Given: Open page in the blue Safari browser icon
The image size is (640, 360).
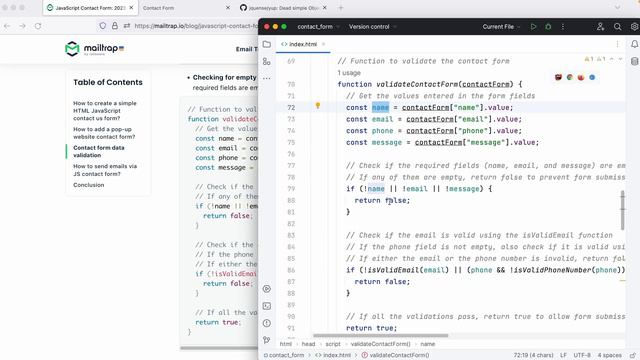Looking at the screenshot, I should pos(592,77).
